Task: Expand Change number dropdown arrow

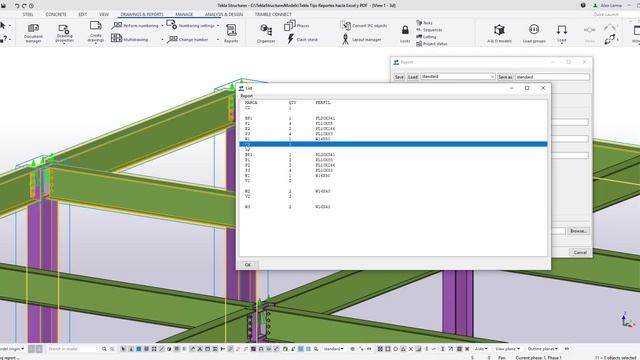Action: [x=218, y=40]
